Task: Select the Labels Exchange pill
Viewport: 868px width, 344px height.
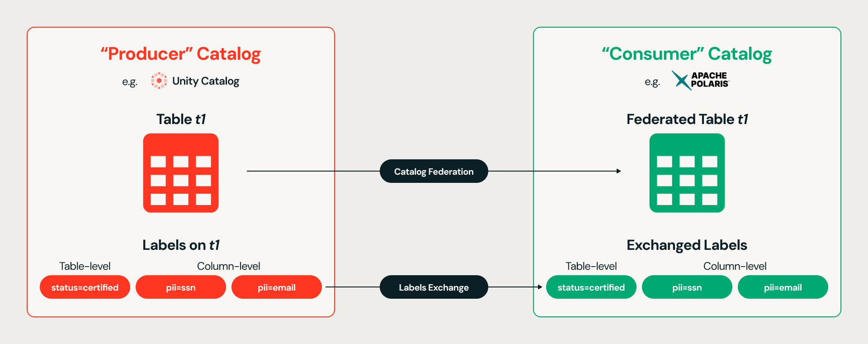Action: [x=434, y=287]
